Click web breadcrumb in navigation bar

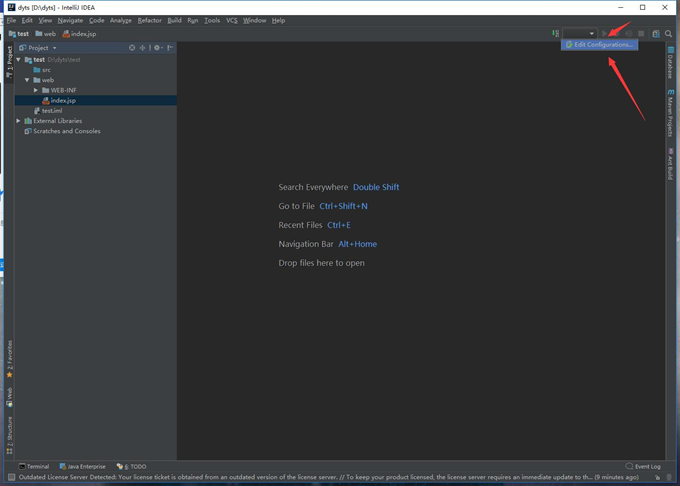point(46,33)
